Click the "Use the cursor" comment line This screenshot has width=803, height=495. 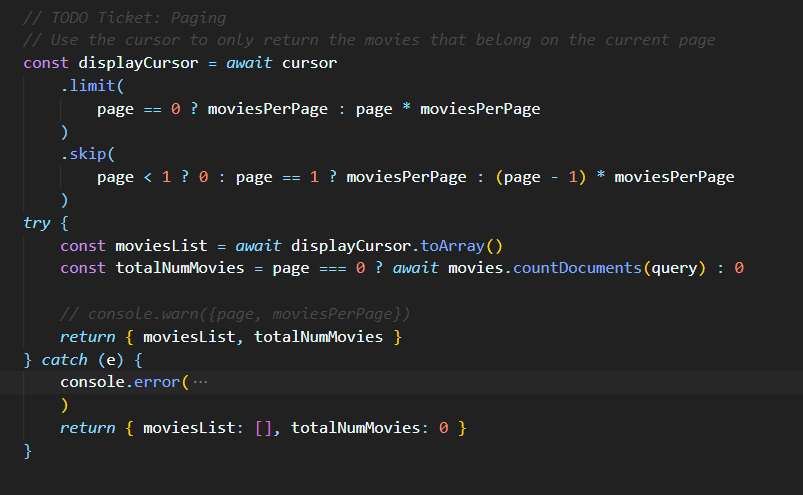pyautogui.click(x=370, y=40)
